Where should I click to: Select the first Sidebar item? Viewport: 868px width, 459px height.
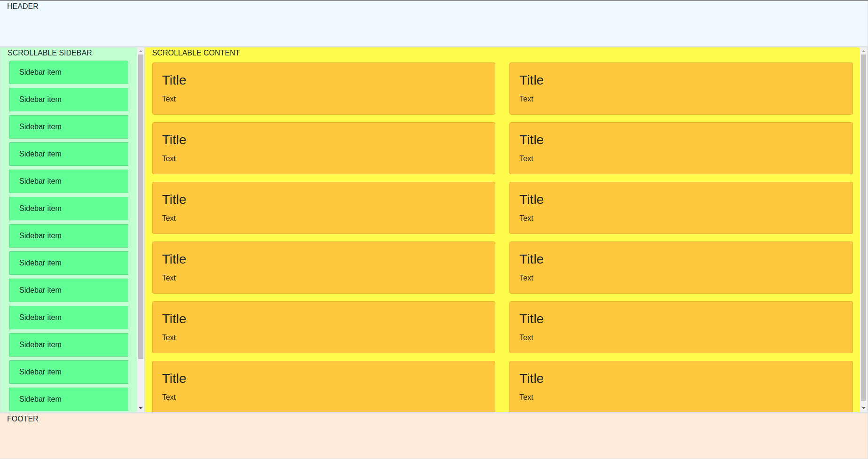click(x=69, y=72)
